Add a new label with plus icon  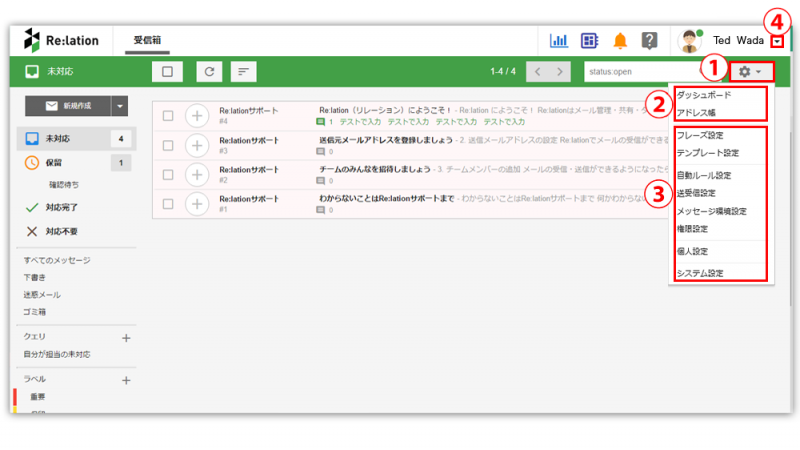tap(126, 380)
